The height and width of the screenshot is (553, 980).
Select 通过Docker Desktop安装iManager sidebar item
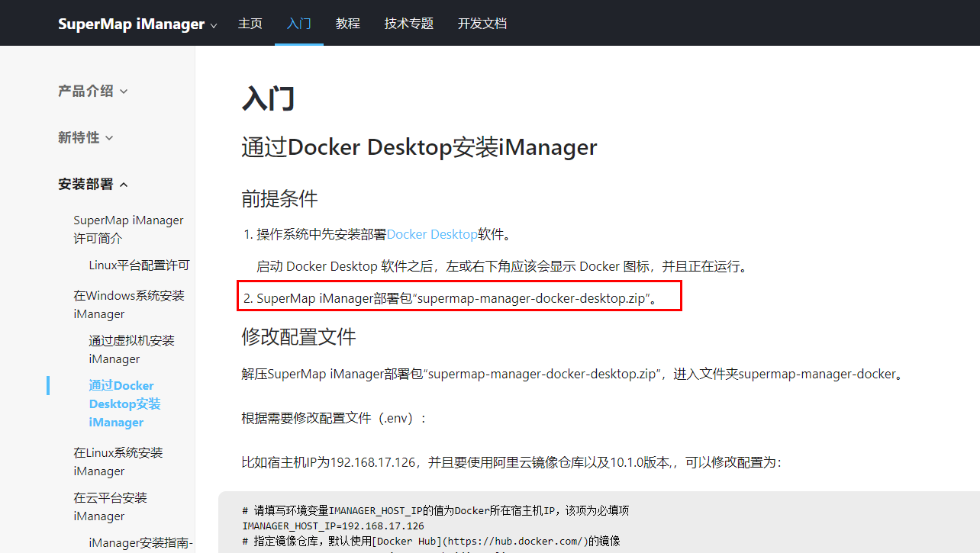tap(124, 403)
